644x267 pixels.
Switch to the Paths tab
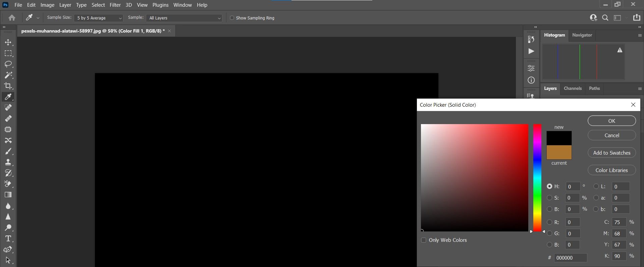point(594,89)
